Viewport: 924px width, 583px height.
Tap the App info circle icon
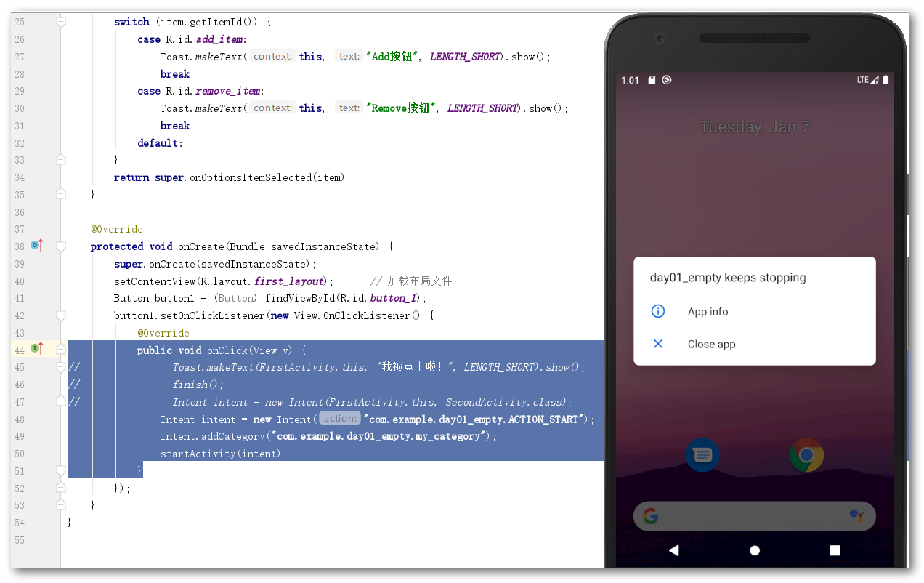[658, 311]
